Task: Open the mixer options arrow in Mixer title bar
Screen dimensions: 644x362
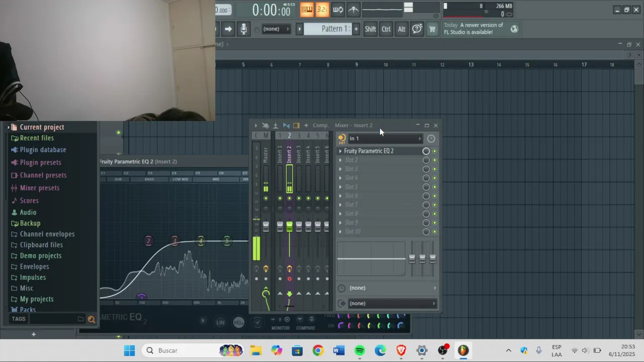Action: [256, 125]
